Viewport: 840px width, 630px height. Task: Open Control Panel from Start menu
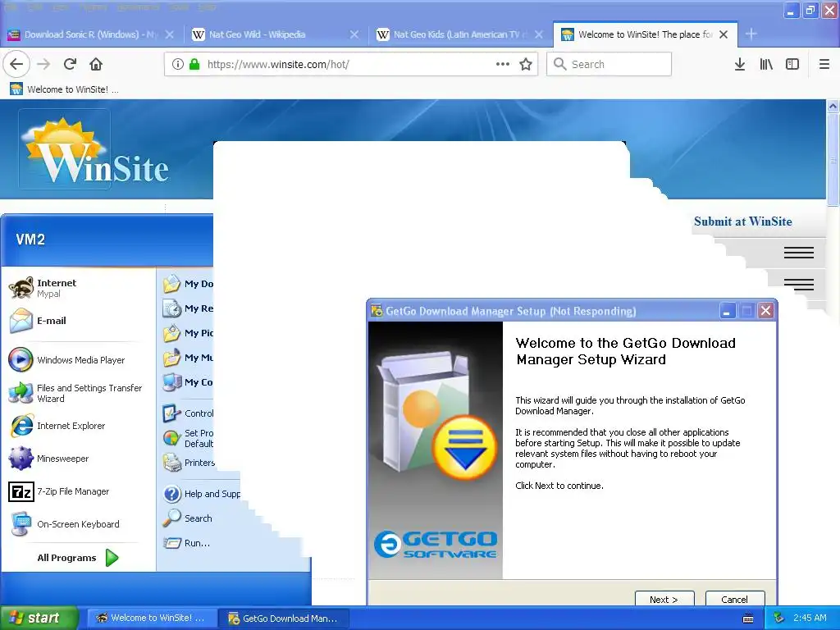pyautogui.click(x=188, y=413)
